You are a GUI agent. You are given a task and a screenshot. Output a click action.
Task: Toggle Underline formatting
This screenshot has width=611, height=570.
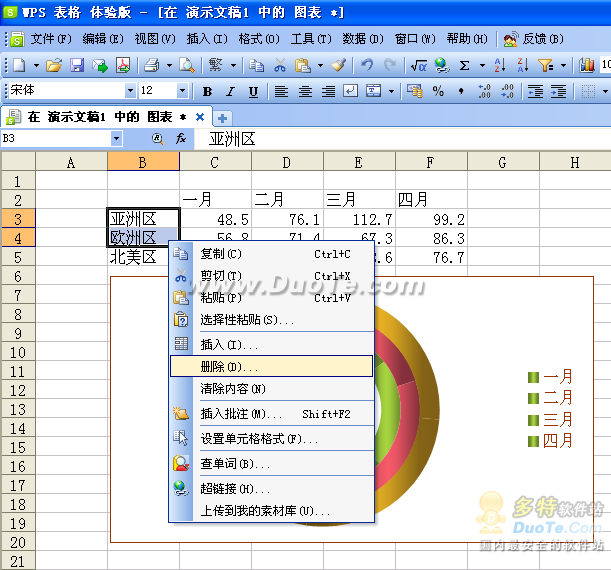(x=253, y=91)
